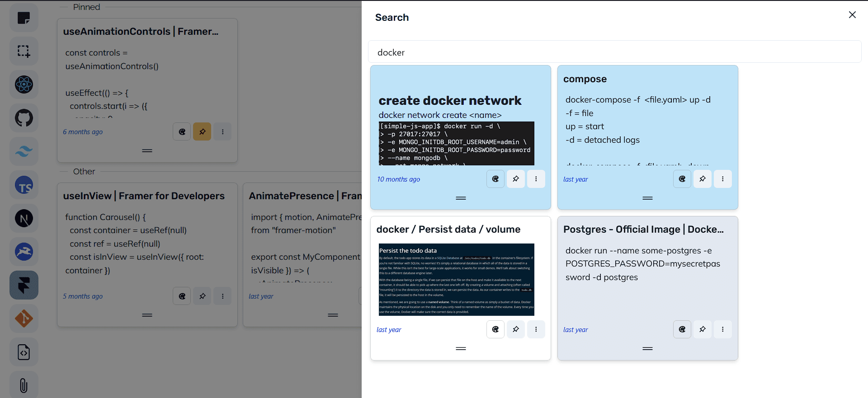The width and height of the screenshot is (868, 398).
Task: Click the Other section label
Action: [84, 171]
